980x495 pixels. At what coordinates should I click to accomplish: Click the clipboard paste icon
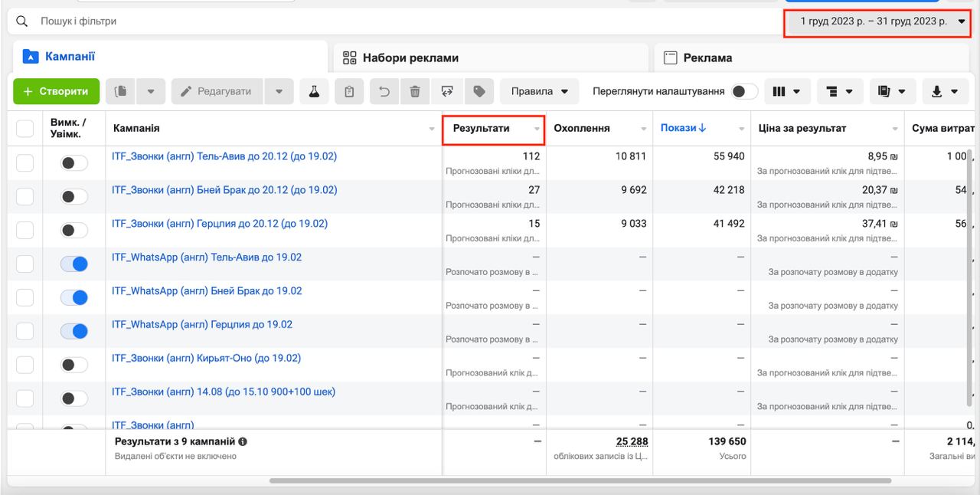coord(349,91)
